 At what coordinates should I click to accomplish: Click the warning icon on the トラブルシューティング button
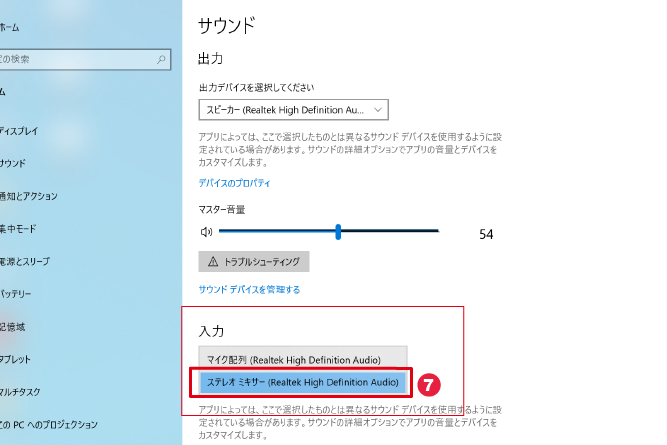click(212, 261)
